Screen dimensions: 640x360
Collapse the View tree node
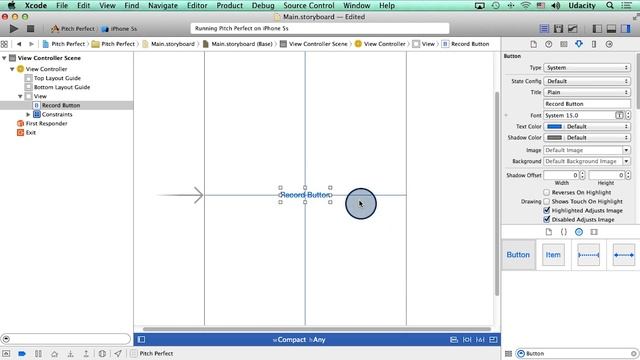tap(20, 96)
